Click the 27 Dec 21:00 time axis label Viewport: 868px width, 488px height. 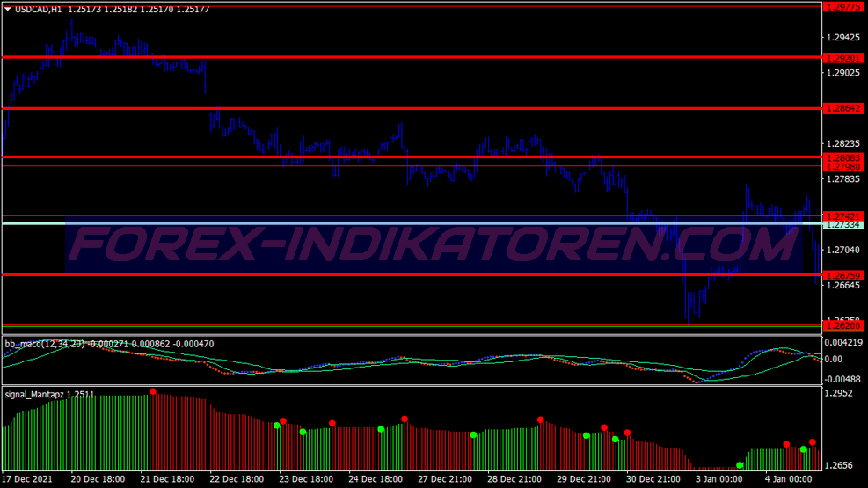point(445,479)
